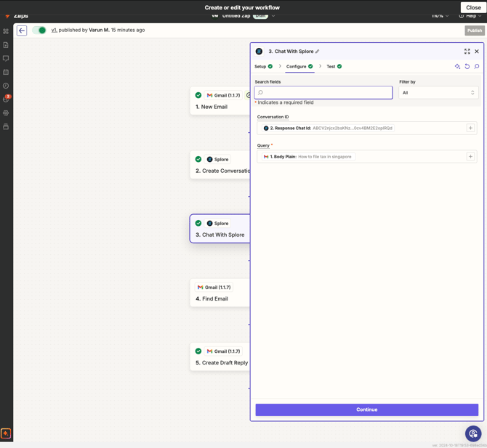Open the zoom level dropdown in the top bar
Viewport: 487px width, 448px height.
point(440,16)
